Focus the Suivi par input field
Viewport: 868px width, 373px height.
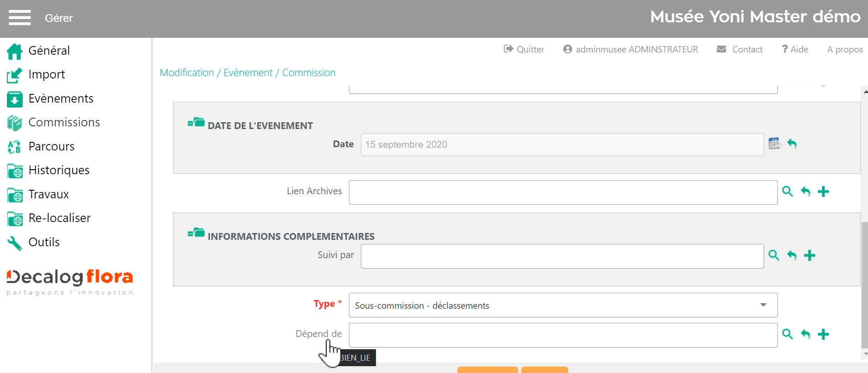click(x=562, y=256)
